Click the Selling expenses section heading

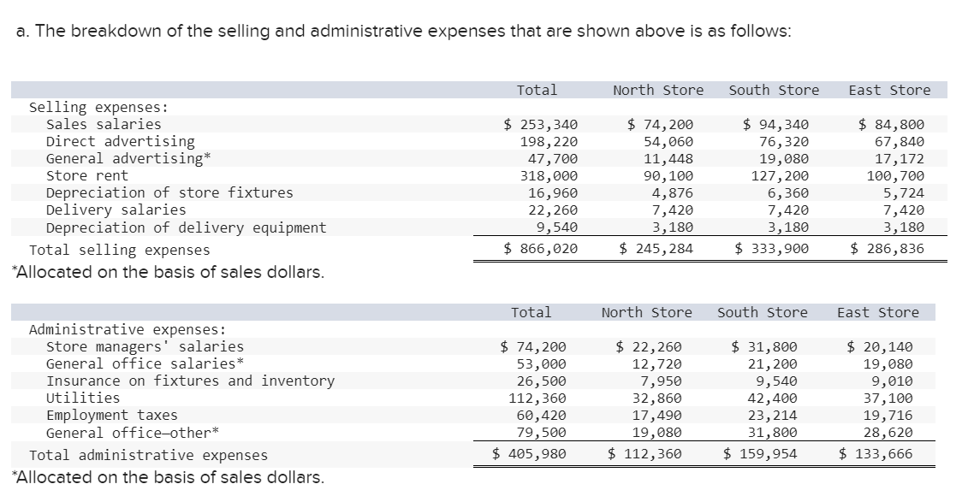click(x=98, y=107)
